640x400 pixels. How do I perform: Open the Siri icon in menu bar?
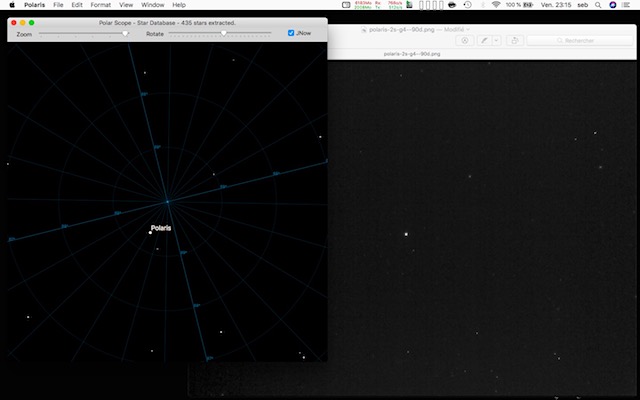(x=612, y=5)
